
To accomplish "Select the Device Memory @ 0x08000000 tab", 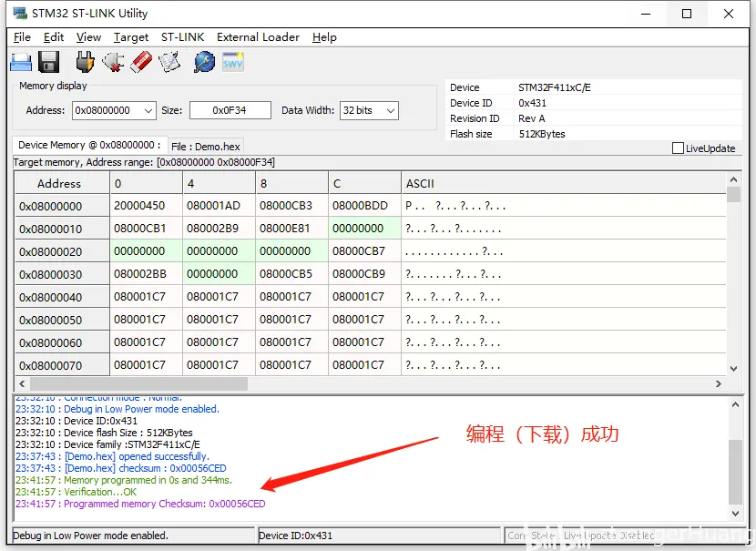I will coord(88,145).
